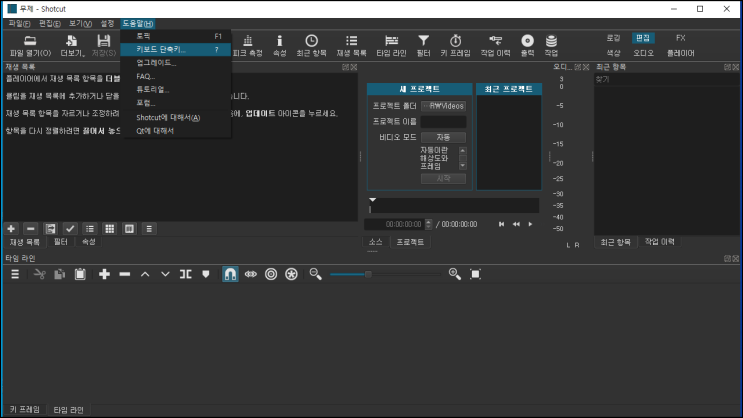Select Qt에 대해서 menu entry
The width and height of the screenshot is (743, 418).
[176, 131]
